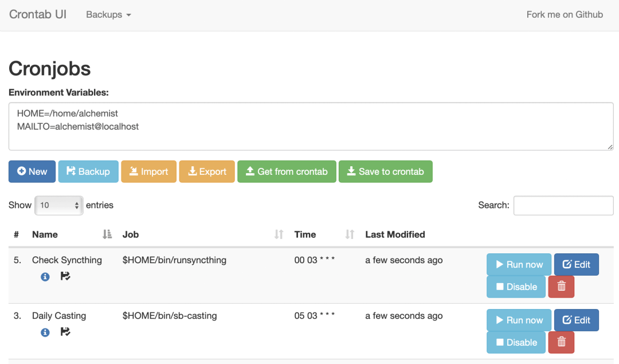Focus the Search input field
The height and width of the screenshot is (364, 619).
[563, 205]
